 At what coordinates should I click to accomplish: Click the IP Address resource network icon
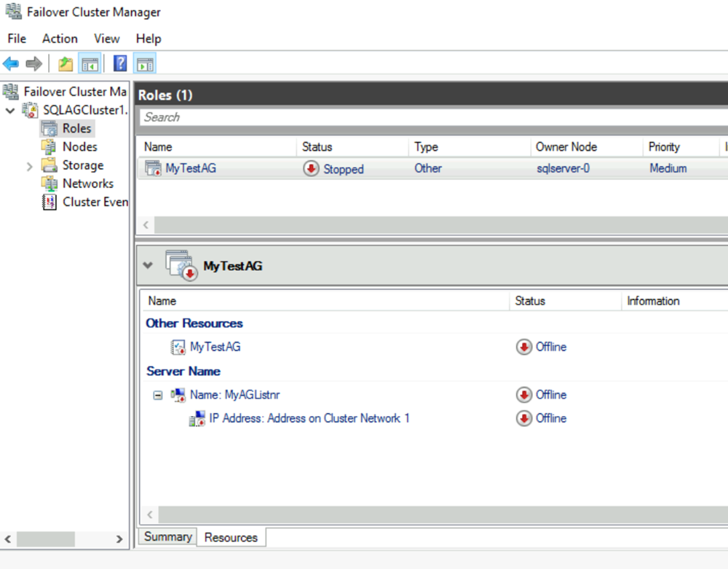(197, 418)
